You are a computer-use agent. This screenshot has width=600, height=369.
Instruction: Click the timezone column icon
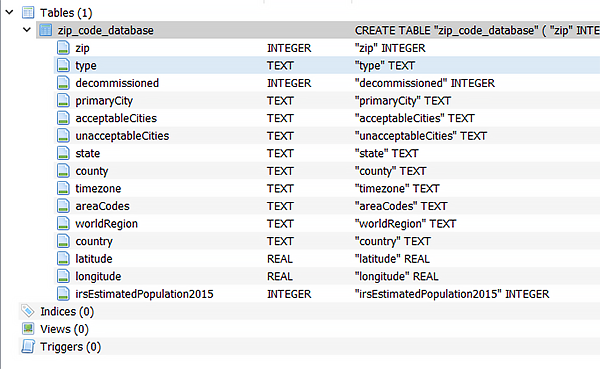coord(63,188)
